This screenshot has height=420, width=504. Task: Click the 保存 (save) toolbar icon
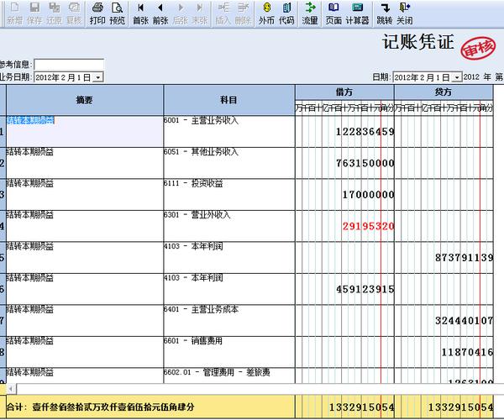pyautogui.click(x=34, y=13)
